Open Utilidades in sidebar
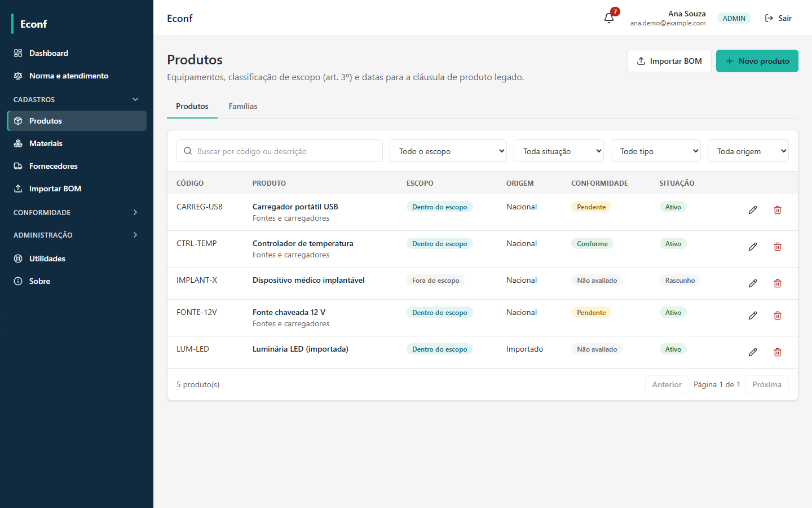This screenshot has width=812, height=508. tap(77, 259)
